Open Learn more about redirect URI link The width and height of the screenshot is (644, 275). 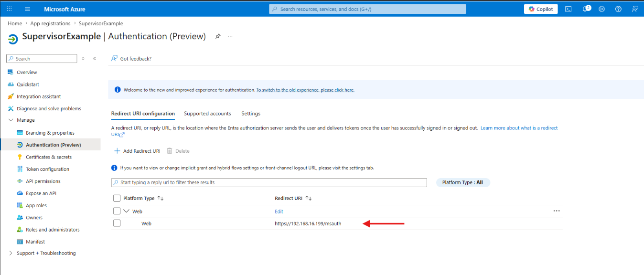(519, 128)
